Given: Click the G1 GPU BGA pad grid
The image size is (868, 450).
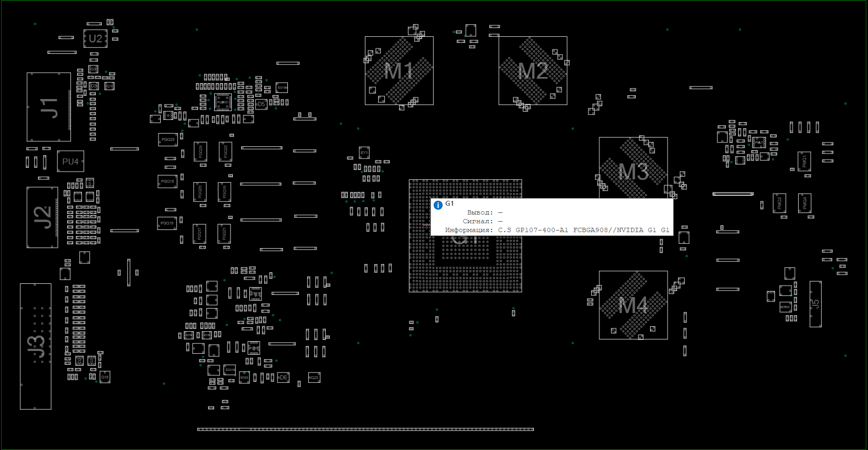Looking at the screenshot, I should point(465,264).
